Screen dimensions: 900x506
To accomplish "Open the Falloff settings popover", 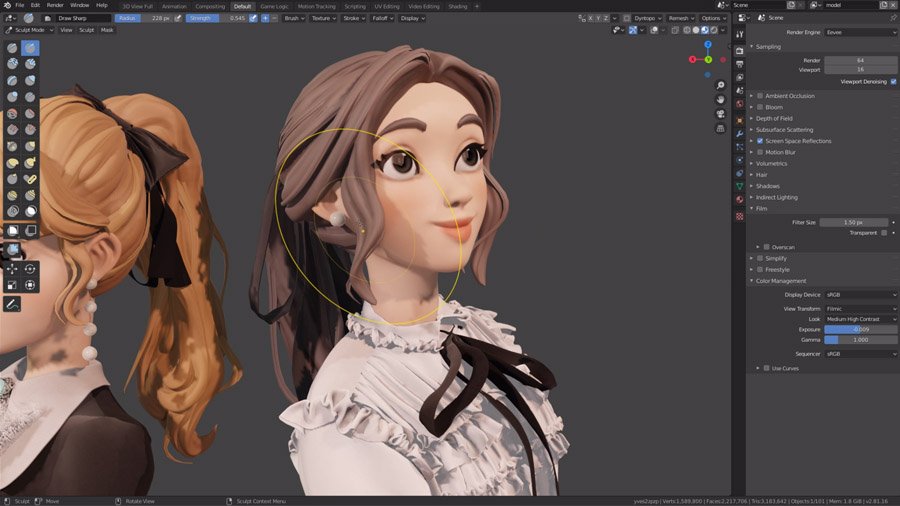I will tap(382, 18).
